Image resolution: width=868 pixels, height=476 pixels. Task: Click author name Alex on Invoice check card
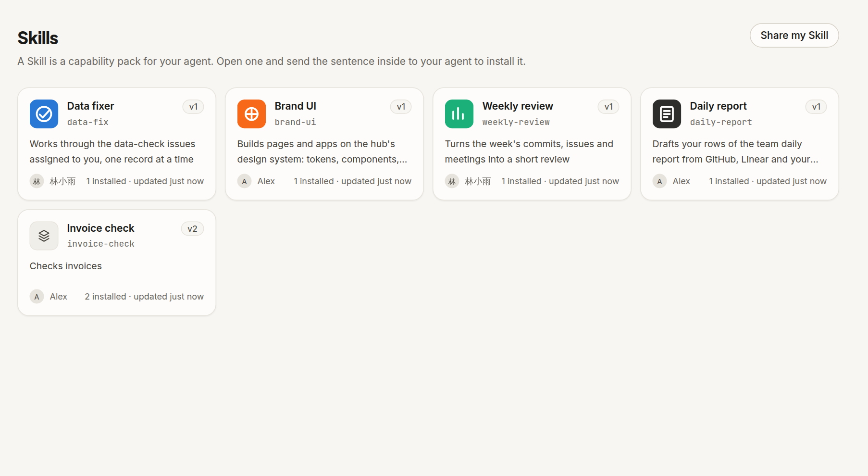pos(58,297)
